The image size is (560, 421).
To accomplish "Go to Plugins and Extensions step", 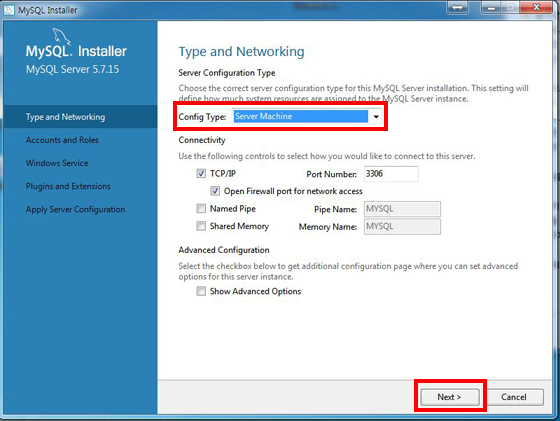I will pyautogui.click(x=68, y=186).
